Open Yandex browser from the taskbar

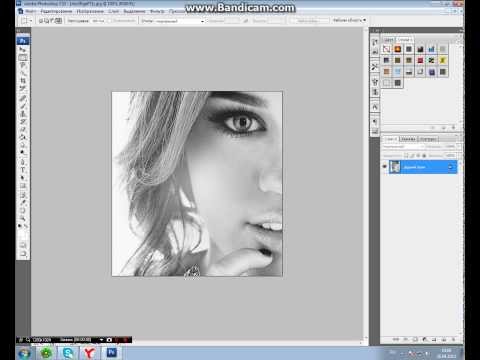pyautogui.click(x=89, y=353)
